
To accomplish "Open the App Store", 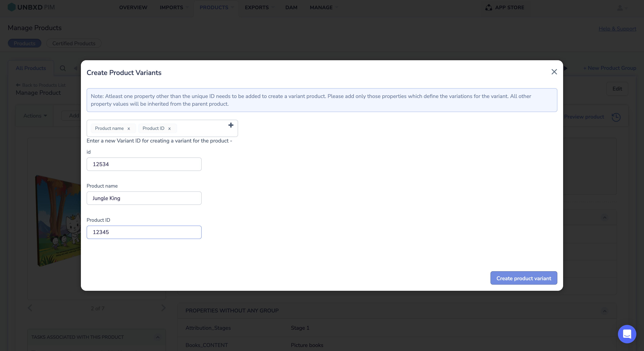I will 504,7.
